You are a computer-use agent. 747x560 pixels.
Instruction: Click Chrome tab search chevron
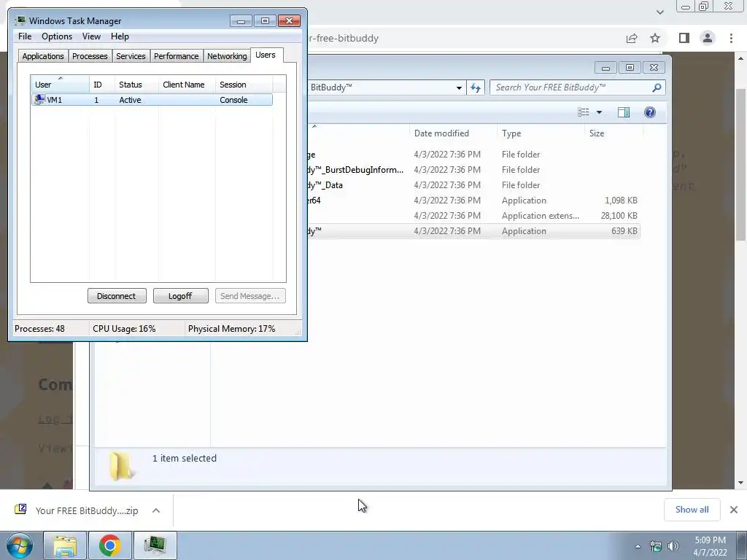[x=659, y=12]
